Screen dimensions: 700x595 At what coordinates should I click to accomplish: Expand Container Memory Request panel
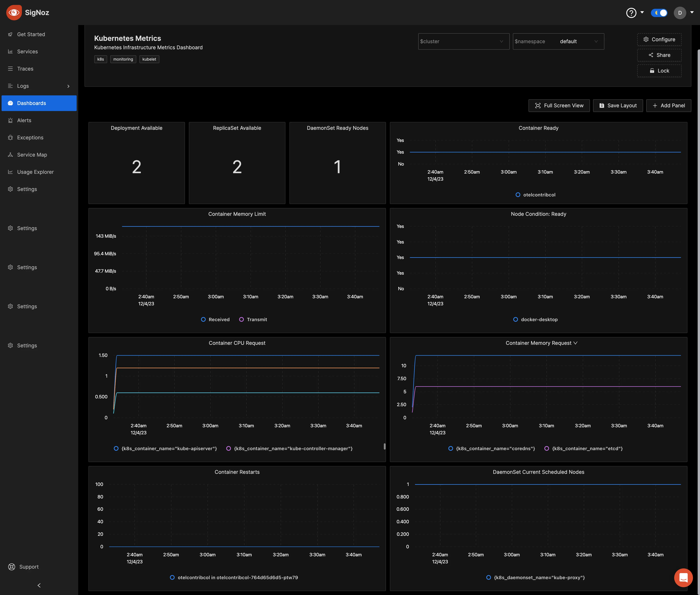click(575, 343)
